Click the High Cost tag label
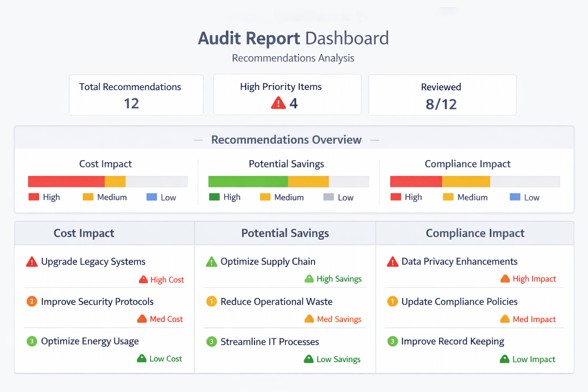Viewport: 588px width, 392px height. coord(167,280)
